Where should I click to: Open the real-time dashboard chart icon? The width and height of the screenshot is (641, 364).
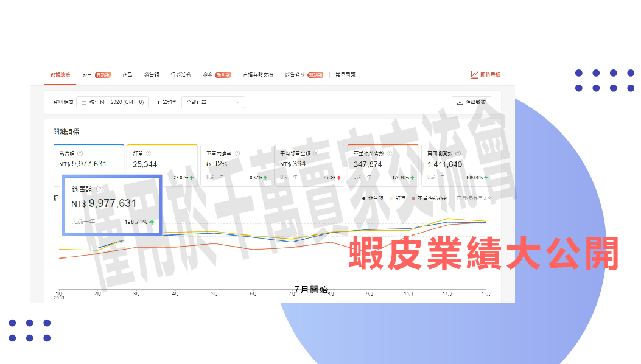pos(474,74)
